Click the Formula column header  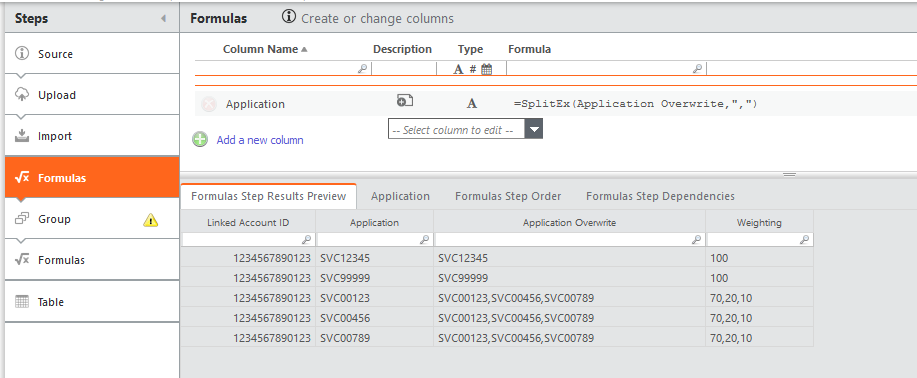529,49
